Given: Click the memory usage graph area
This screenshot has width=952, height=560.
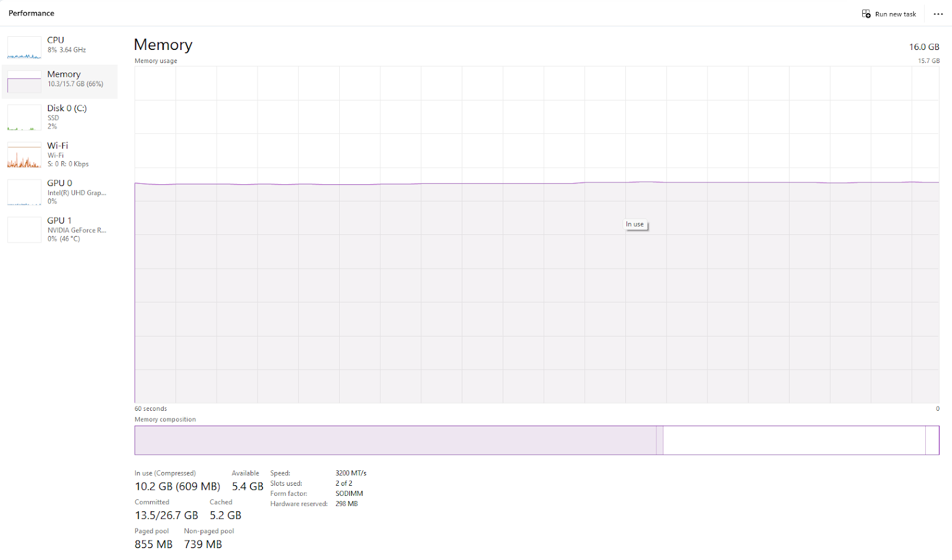Looking at the screenshot, I should (537, 235).
